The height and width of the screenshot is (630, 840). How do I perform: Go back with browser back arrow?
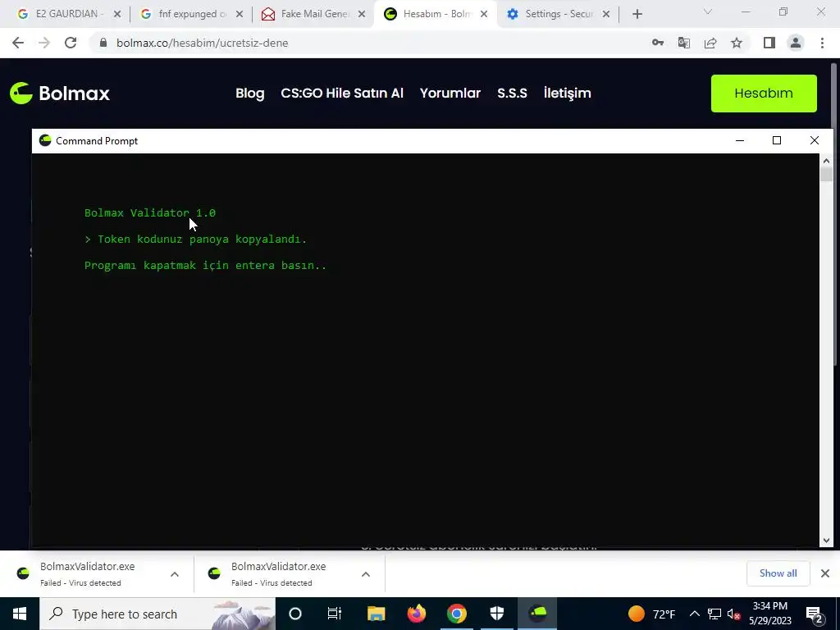click(x=18, y=43)
